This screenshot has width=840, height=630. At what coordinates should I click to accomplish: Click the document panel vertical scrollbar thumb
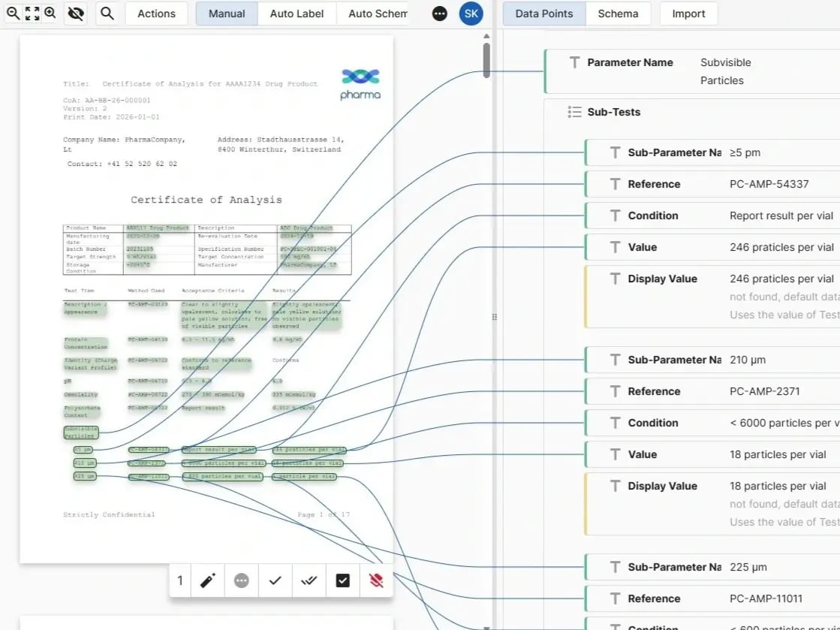pyautogui.click(x=486, y=60)
